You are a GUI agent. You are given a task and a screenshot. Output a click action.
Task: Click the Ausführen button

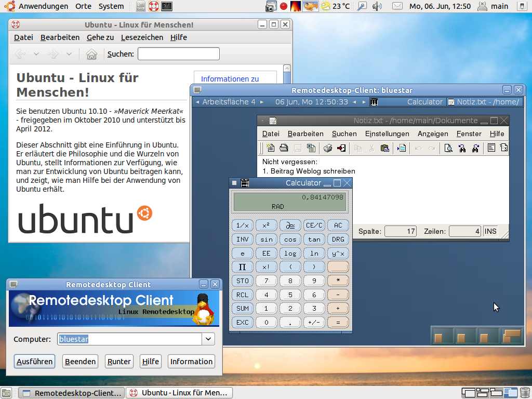click(x=34, y=362)
